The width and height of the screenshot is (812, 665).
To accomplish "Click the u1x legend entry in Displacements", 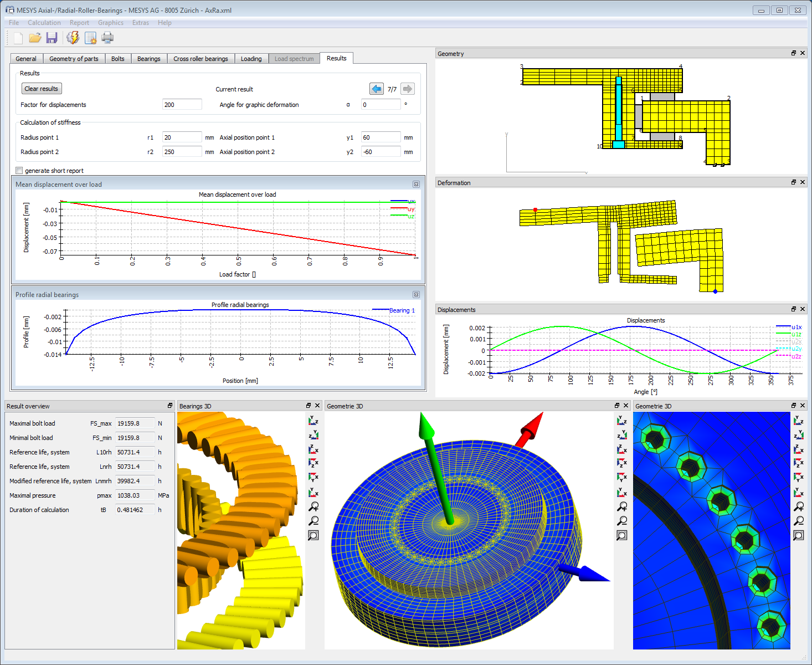I will (x=789, y=327).
